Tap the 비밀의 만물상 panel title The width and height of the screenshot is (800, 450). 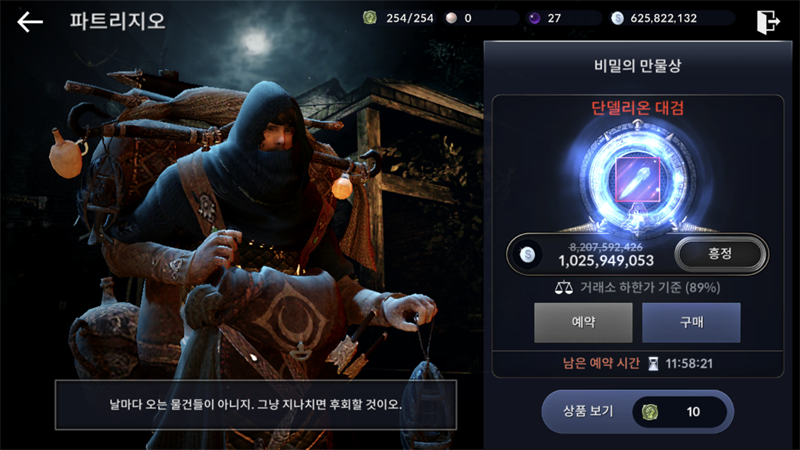click(637, 65)
